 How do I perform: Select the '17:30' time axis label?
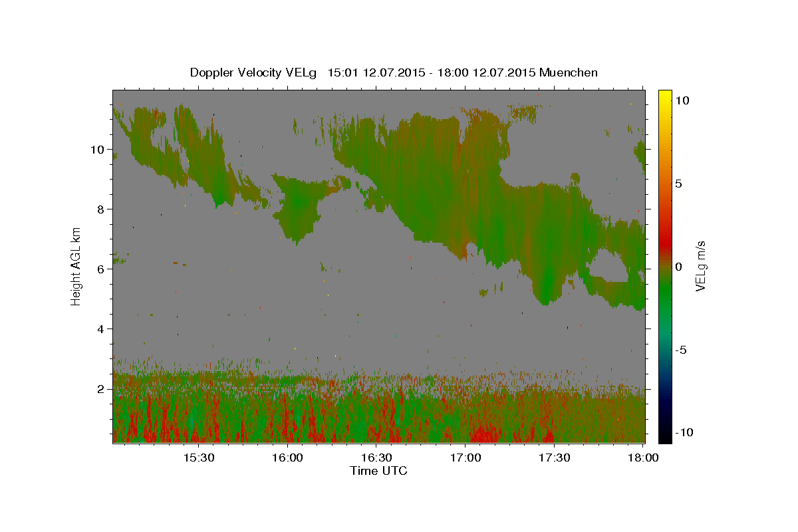[555, 458]
